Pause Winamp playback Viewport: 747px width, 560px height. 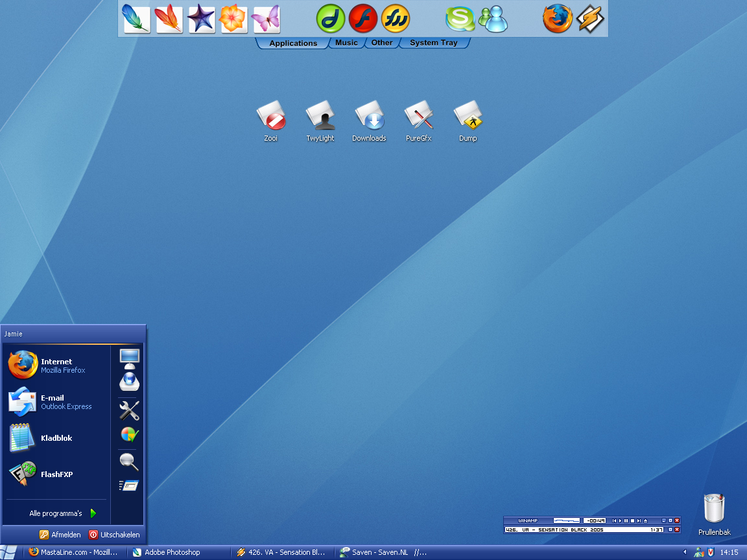point(626,521)
